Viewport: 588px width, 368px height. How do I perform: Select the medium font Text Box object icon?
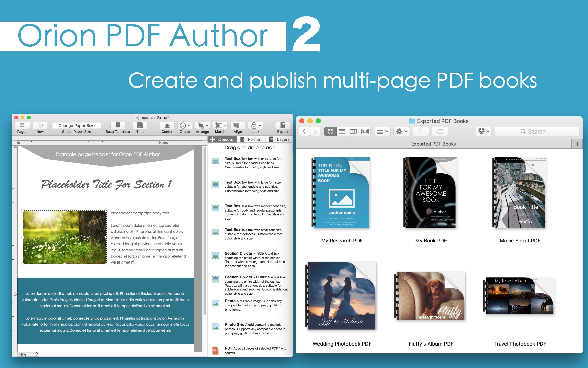[216, 208]
